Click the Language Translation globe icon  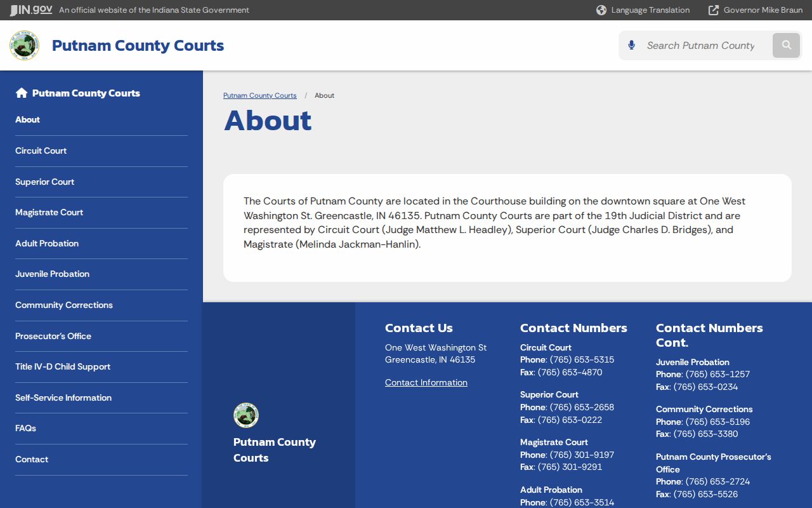click(x=601, y=10)
